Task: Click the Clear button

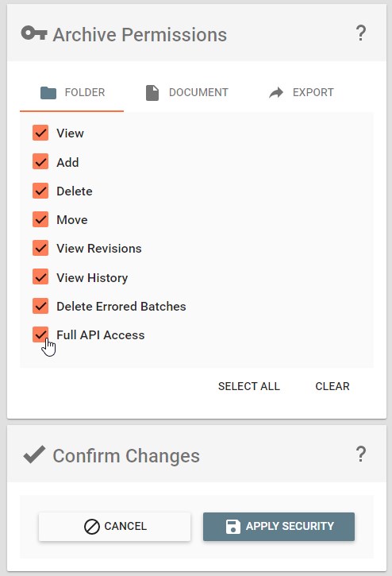Action: (332, 386)
